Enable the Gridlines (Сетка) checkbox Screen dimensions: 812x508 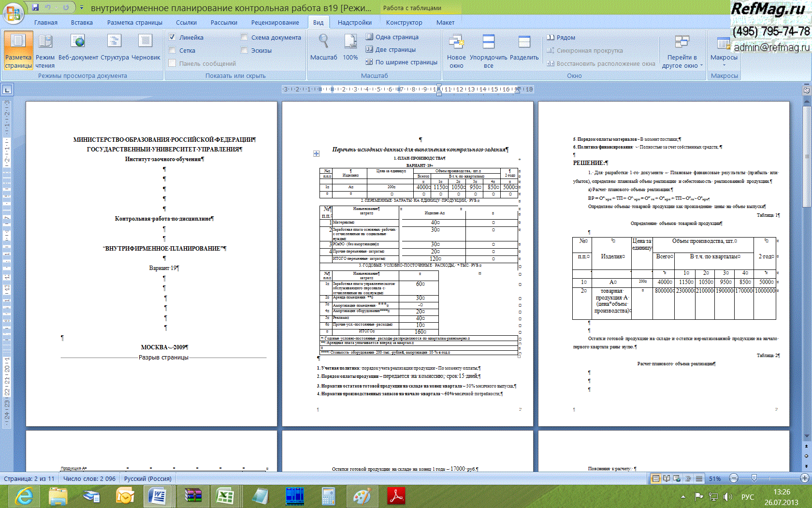[172, 50]
